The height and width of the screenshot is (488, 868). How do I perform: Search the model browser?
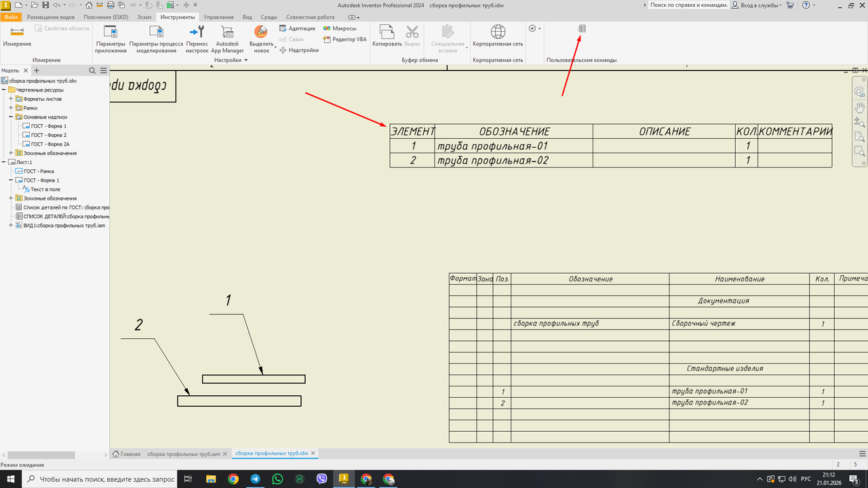coord(93,70)
